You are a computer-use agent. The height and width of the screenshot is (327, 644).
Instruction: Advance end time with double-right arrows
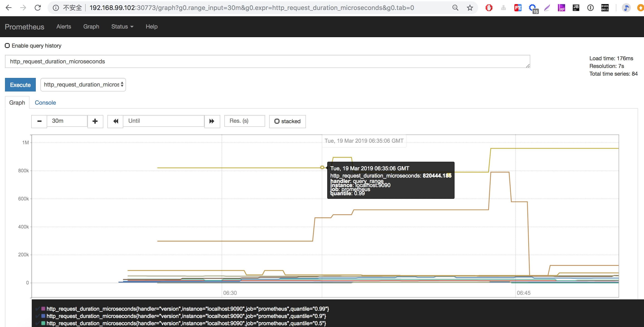212,121
